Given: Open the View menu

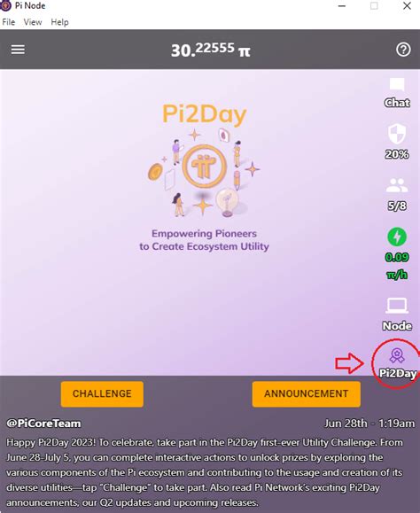Looking at the screenshot, I should point(33,22).
